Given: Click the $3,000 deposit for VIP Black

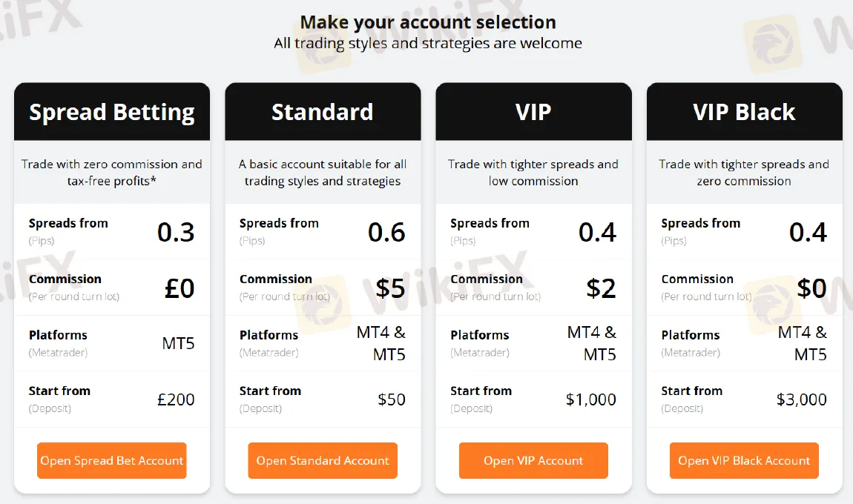Looking at the screenshot, I should click(x=801, y=399).
